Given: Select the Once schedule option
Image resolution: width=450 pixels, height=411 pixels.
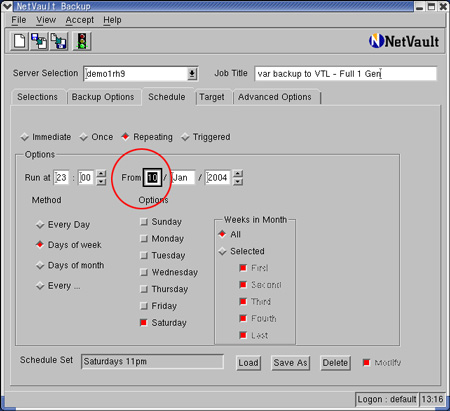Looking at the screenshot, I should [96, 137].
